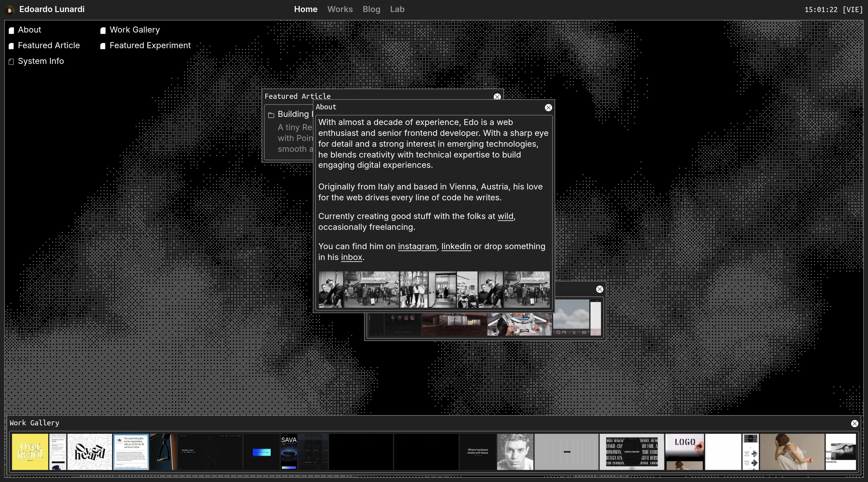Viewport: 868px width, 482px height.
Task: Open the instagram link
Action: pyautogui.click(x=417, y=246)
